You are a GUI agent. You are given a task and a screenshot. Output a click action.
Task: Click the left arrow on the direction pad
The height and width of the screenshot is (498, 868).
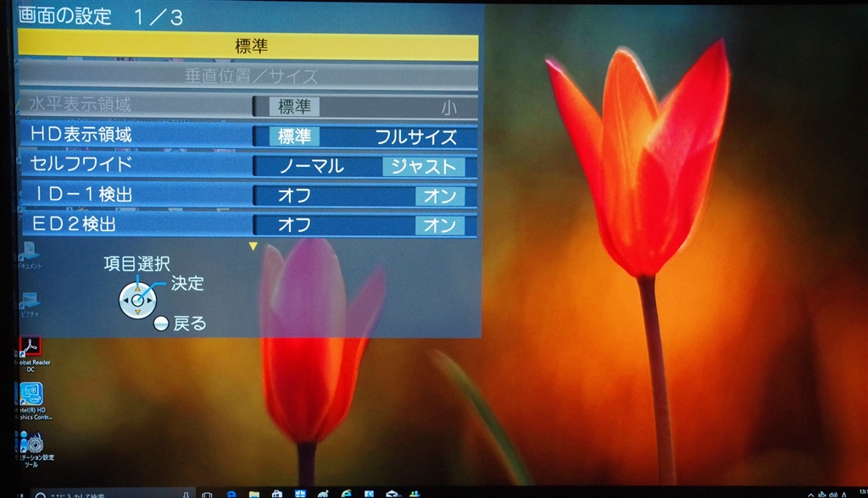[125, 301]
